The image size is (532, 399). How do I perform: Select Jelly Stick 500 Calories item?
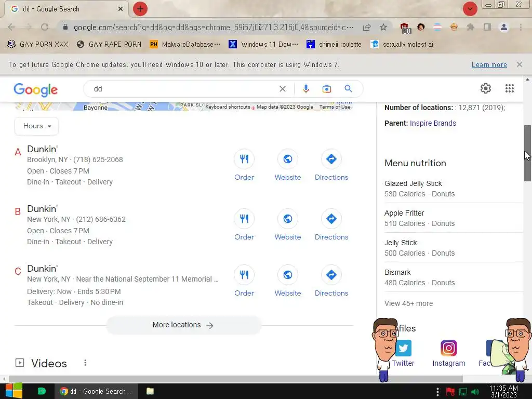click(x=454, y=248)
